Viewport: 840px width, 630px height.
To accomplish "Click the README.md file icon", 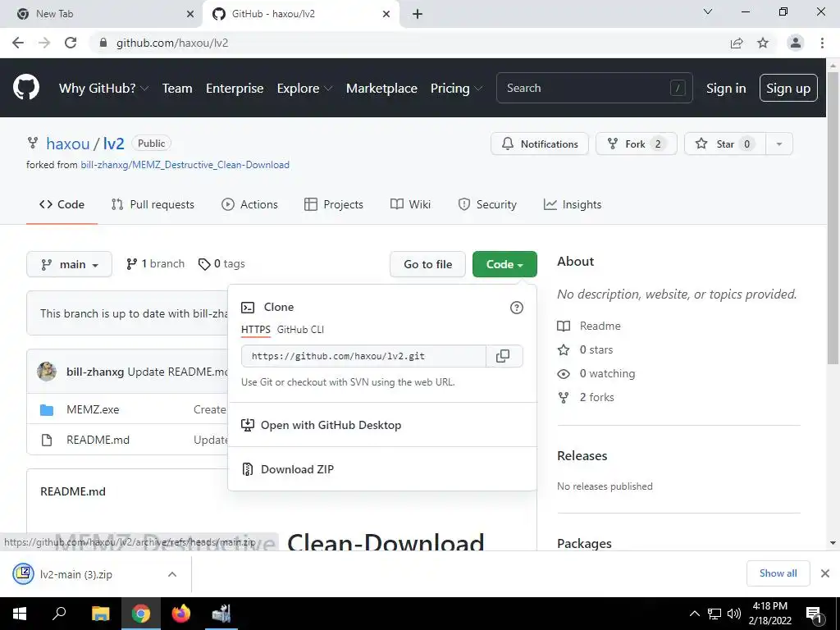I will 47,440.
